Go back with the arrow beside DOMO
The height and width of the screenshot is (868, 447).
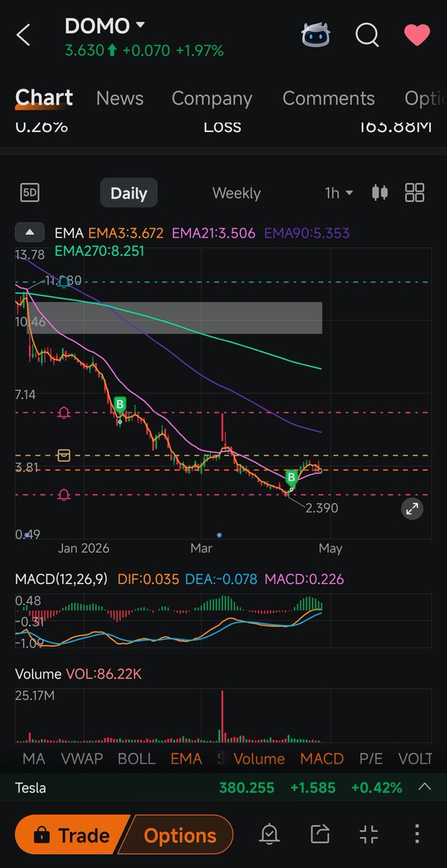(23, 35)
